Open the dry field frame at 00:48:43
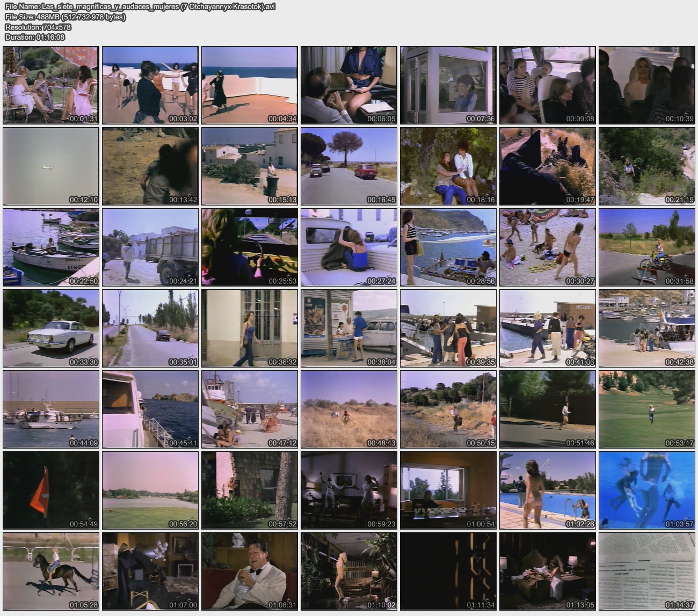The image size is (698, 616). 349,409
